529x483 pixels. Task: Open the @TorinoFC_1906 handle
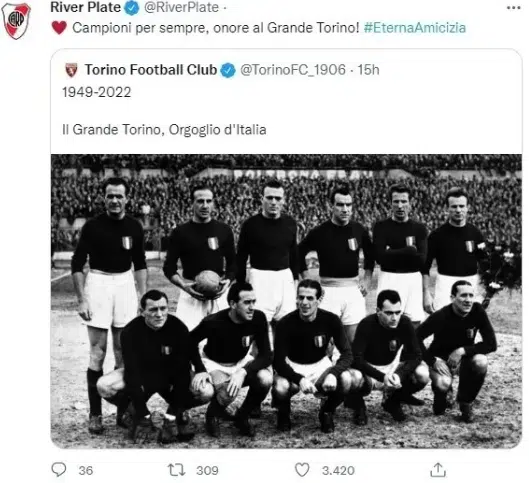(x=293, y=70)
